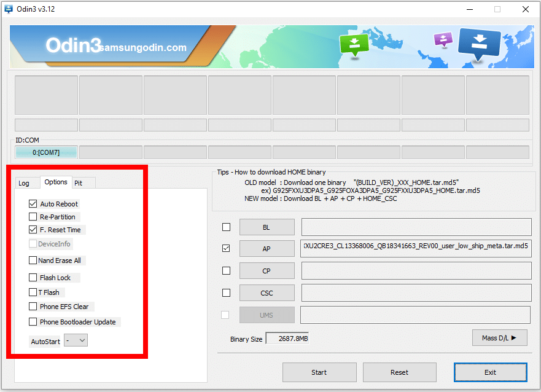Viewport: 541px width, 392px height.
Task: Enable the T Flash option
Action: point(33,292)
